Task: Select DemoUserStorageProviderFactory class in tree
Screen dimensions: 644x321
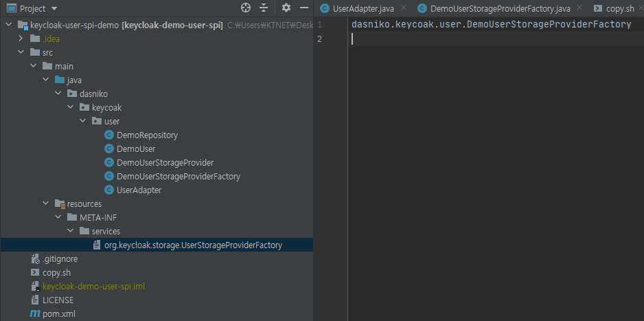Action: point(179,177)
